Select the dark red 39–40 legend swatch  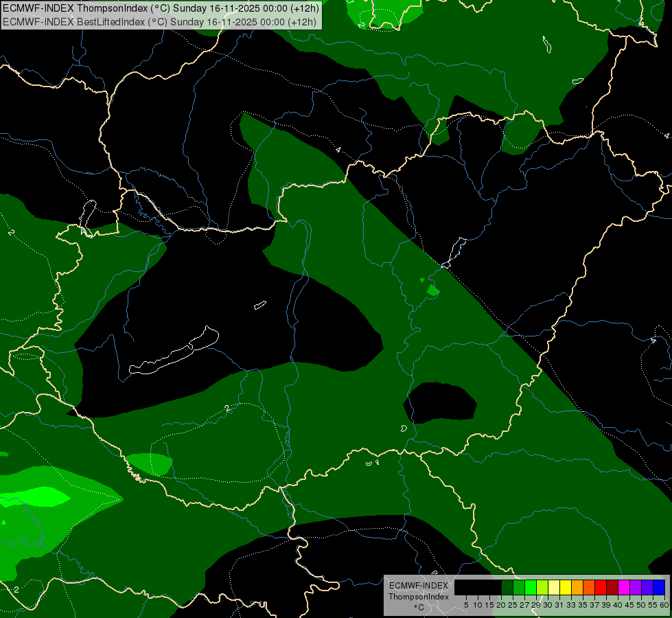pyautogui.click(x=612, y=588)
